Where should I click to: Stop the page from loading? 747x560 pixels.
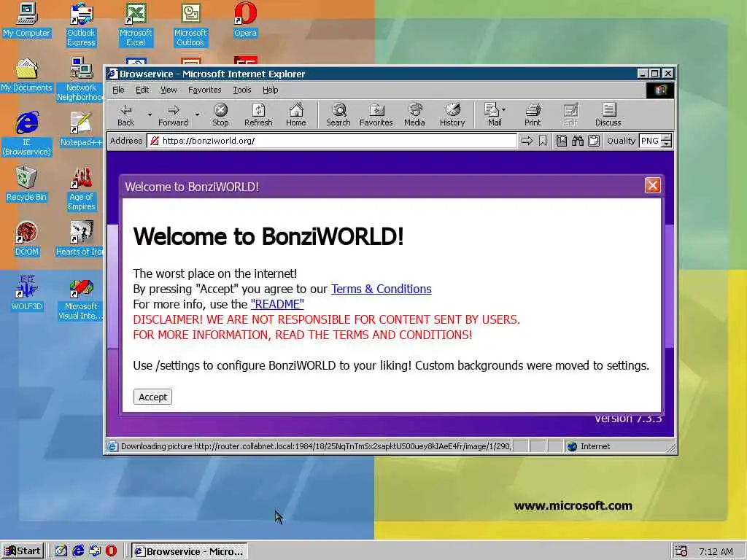(x=220, y=114)
